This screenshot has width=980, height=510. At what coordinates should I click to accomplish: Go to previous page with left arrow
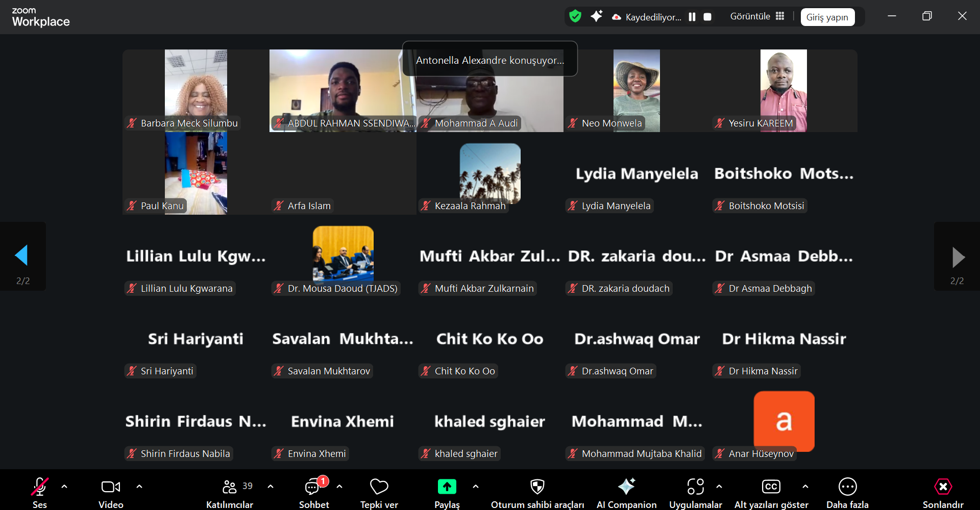[x=22, y=256]
